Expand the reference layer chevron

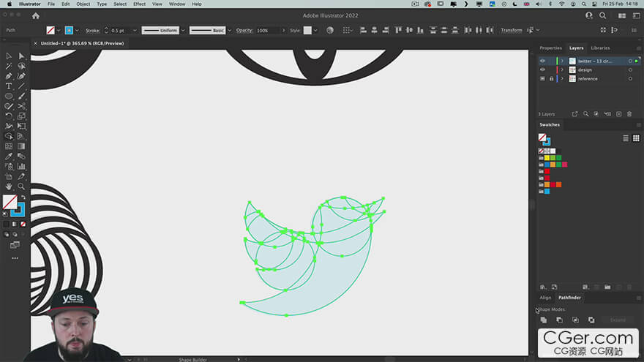562,79
